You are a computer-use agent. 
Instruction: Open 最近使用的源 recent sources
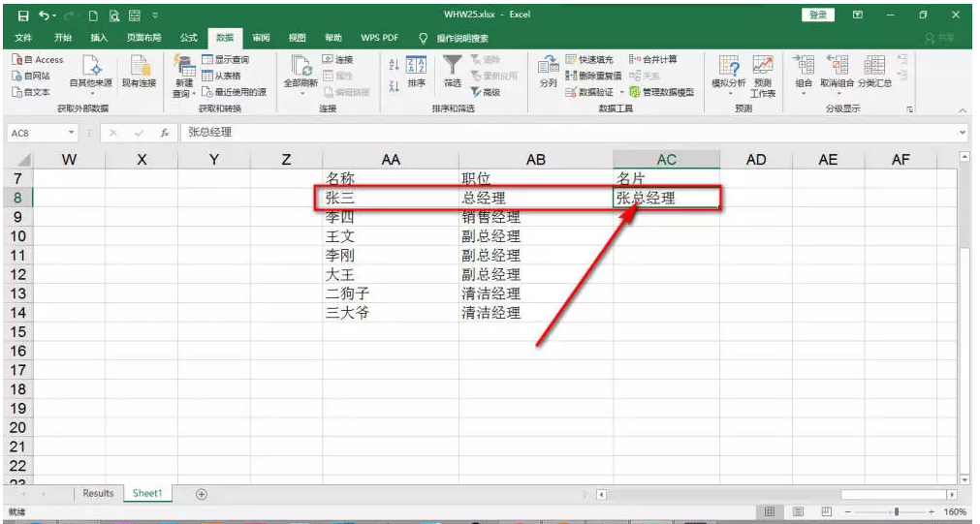point(235,92)
